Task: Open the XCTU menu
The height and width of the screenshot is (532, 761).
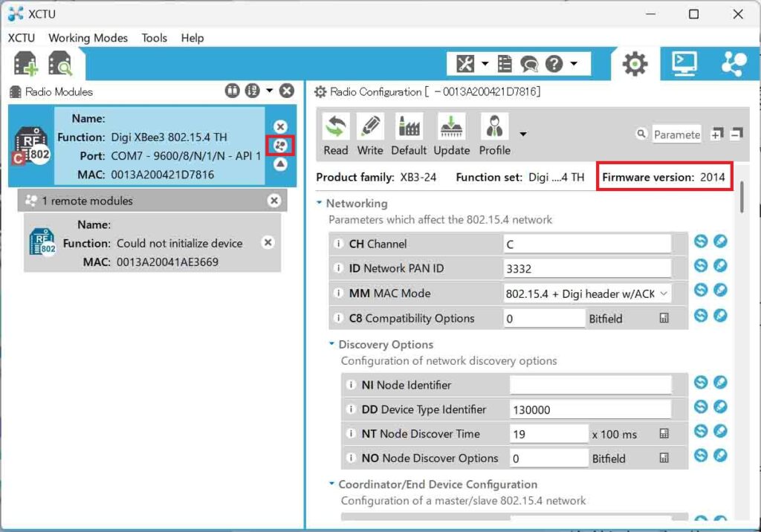Action: [22, 38]
